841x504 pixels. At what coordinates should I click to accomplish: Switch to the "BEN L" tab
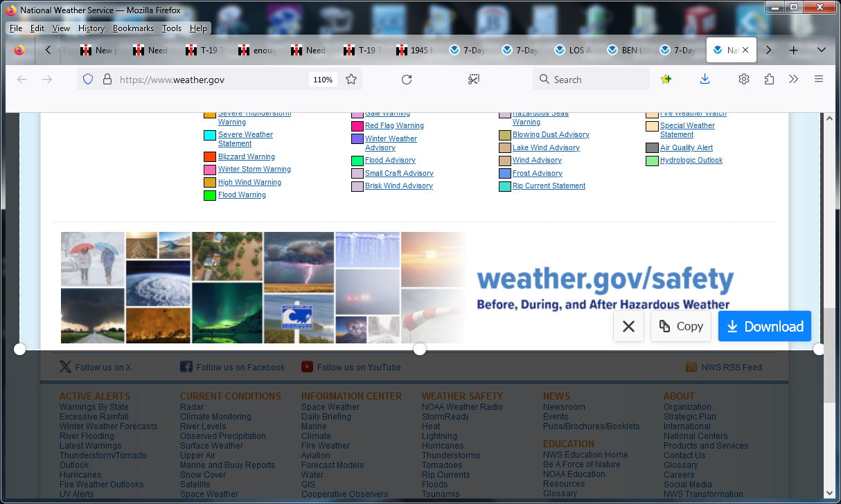pos(626,50)
